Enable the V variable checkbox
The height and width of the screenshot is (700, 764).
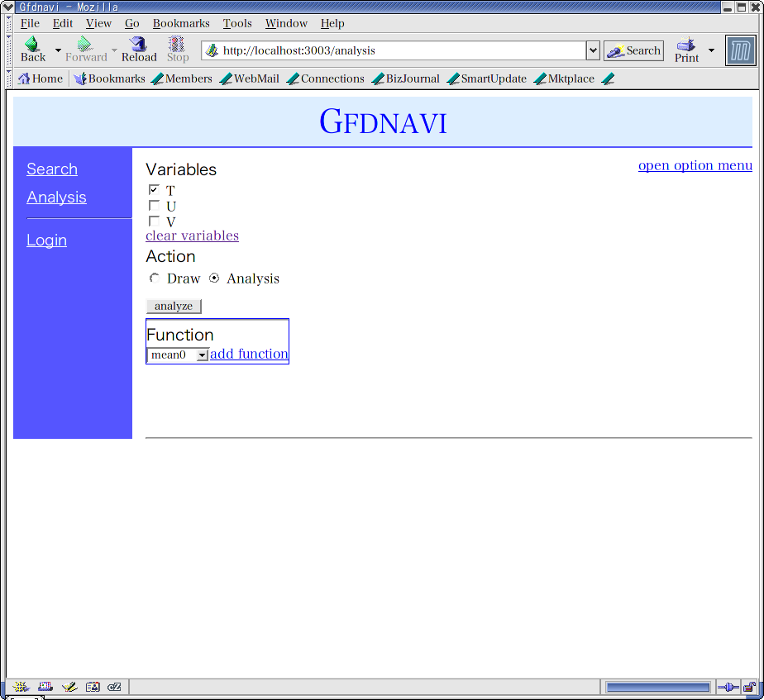pyautogui.click(x=154, y=221)
